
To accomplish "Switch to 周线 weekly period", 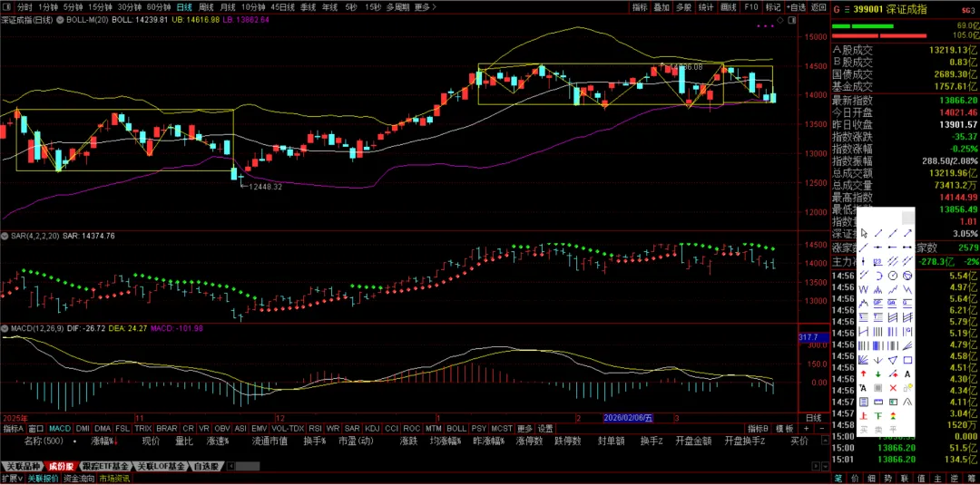I will pos(206,7).
